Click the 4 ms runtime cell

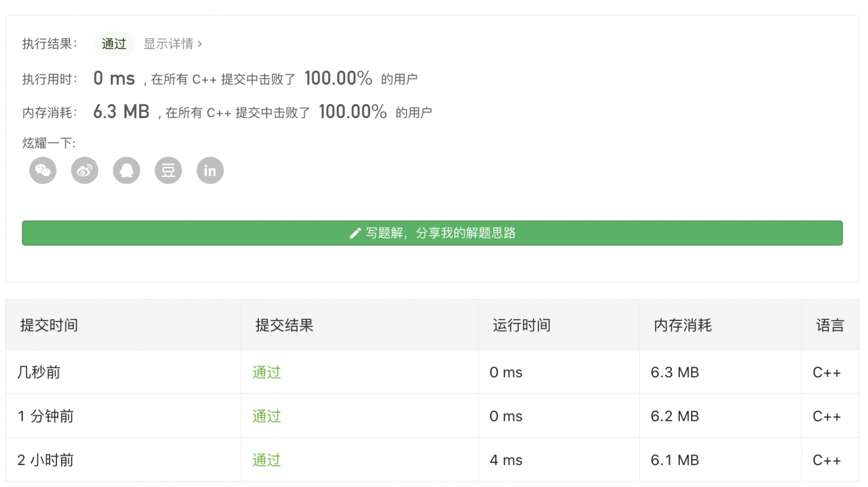pyautogui.click(x=506, y=460)
